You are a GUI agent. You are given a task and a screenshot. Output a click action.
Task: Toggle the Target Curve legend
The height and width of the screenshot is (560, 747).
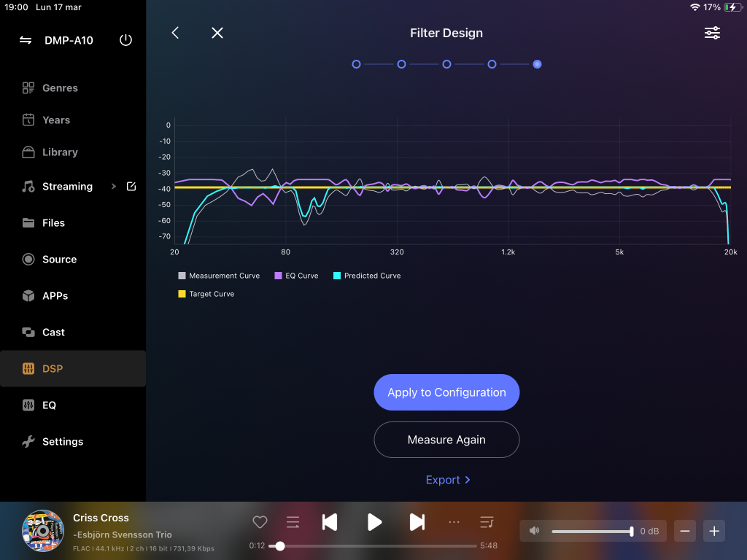[x=206, y=294]
